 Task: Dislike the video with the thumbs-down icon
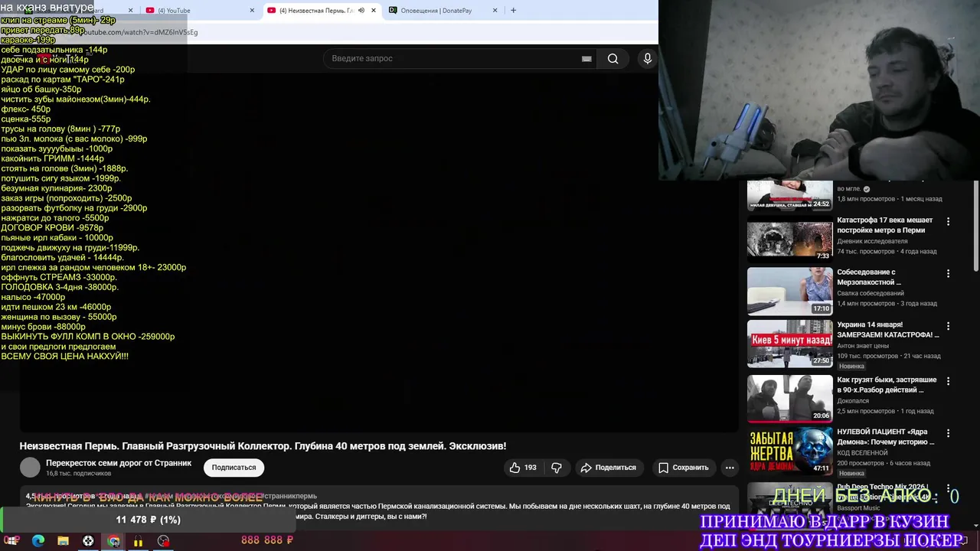coord(557,468)
